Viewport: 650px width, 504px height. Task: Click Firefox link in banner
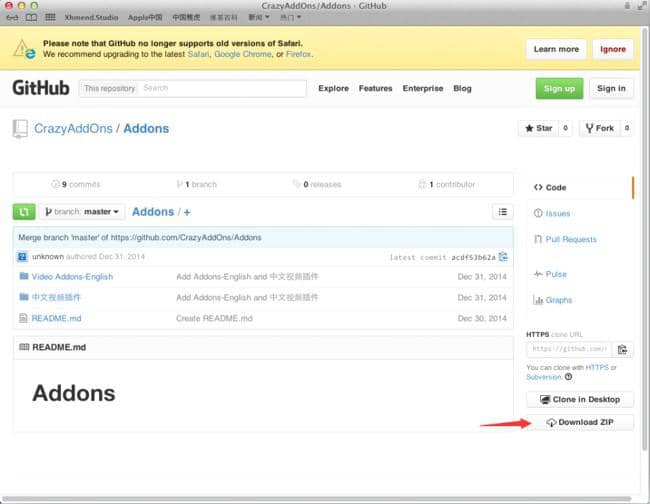coord(298,54)
